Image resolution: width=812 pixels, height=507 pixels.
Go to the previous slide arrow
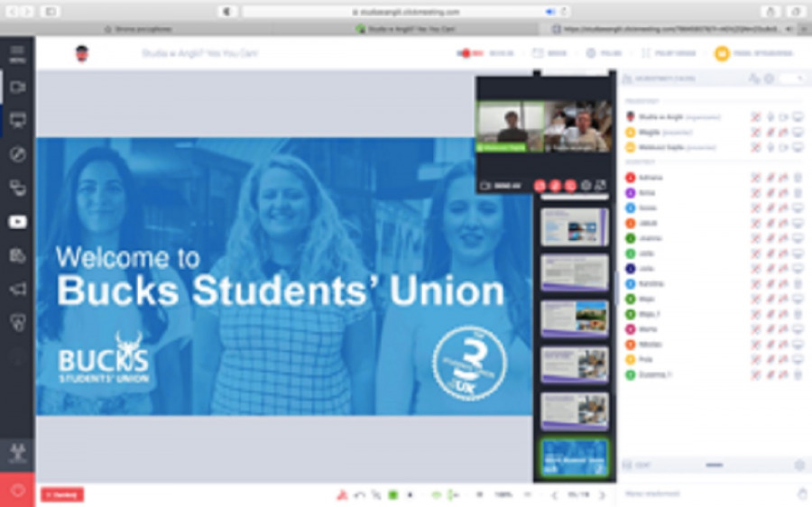tap(555, 495)
